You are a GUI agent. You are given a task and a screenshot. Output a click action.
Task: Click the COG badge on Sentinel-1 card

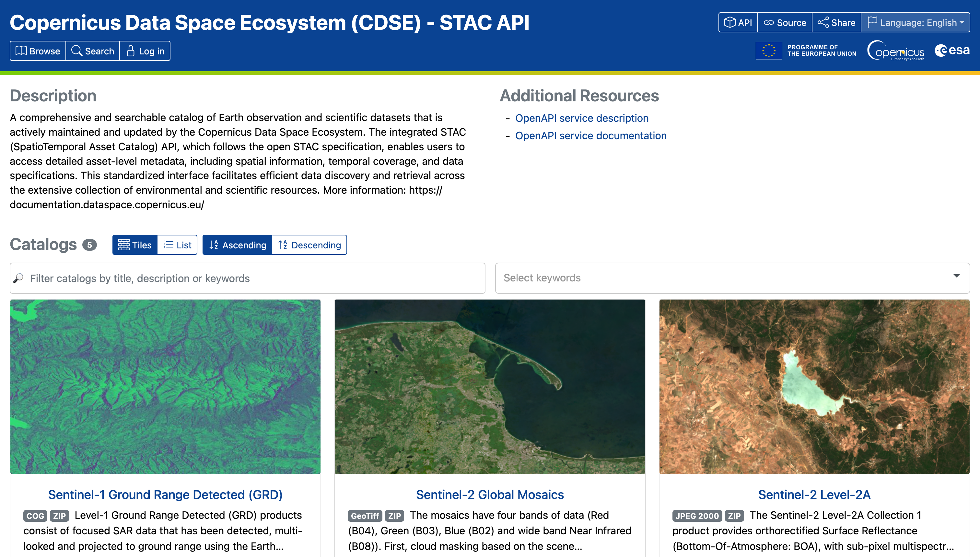tap(35, 516)
